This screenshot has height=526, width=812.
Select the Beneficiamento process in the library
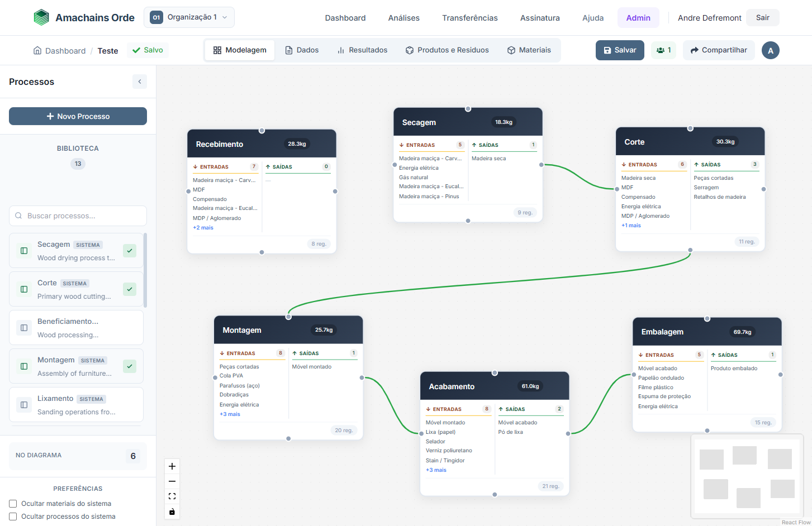coord(76,328)
